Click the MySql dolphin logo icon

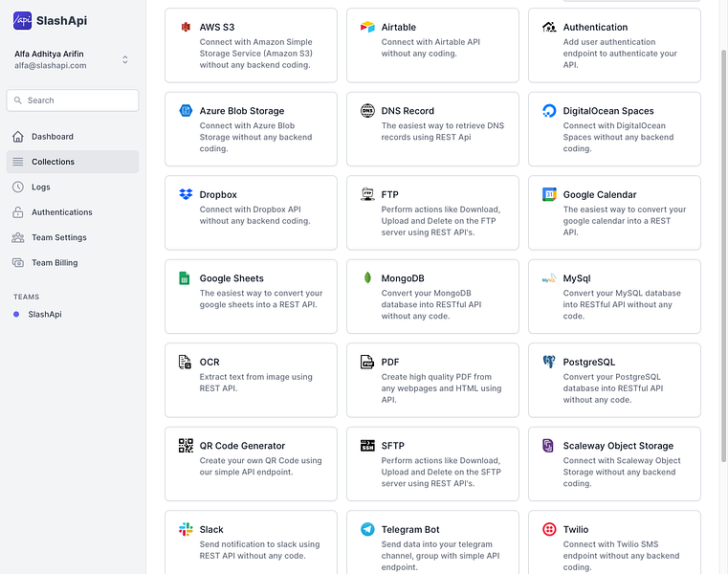(549, 278)
